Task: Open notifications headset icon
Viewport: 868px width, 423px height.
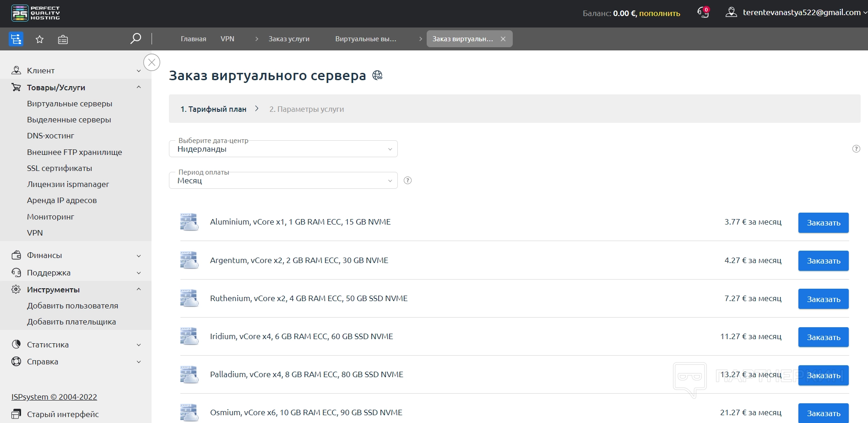Action: [x=703, y=13]
